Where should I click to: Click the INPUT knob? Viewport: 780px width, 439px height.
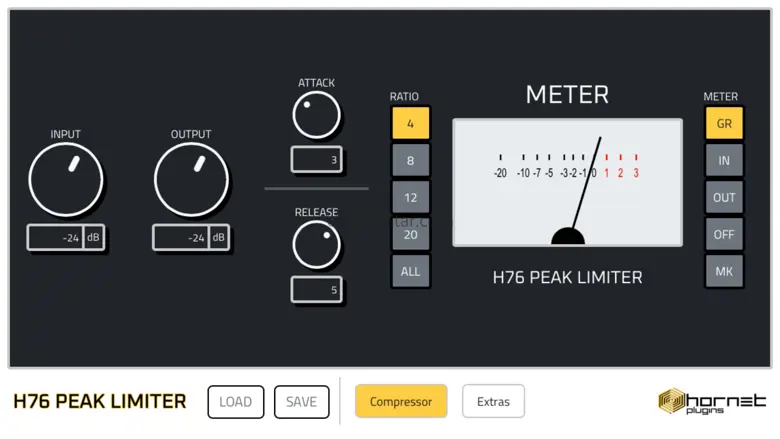pos(66,179)
